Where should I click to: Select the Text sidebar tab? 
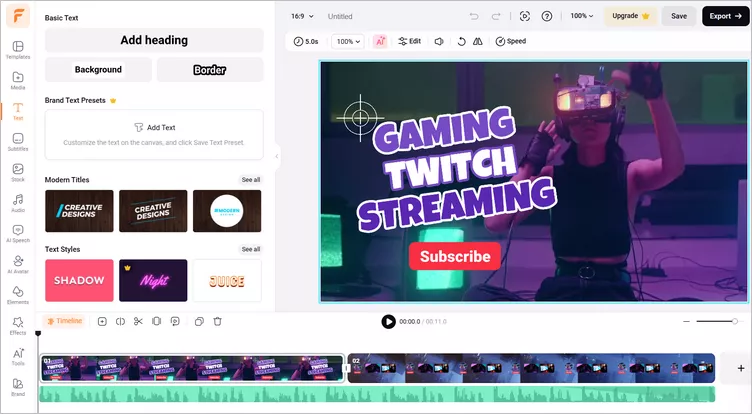click(x=18, y=111)
